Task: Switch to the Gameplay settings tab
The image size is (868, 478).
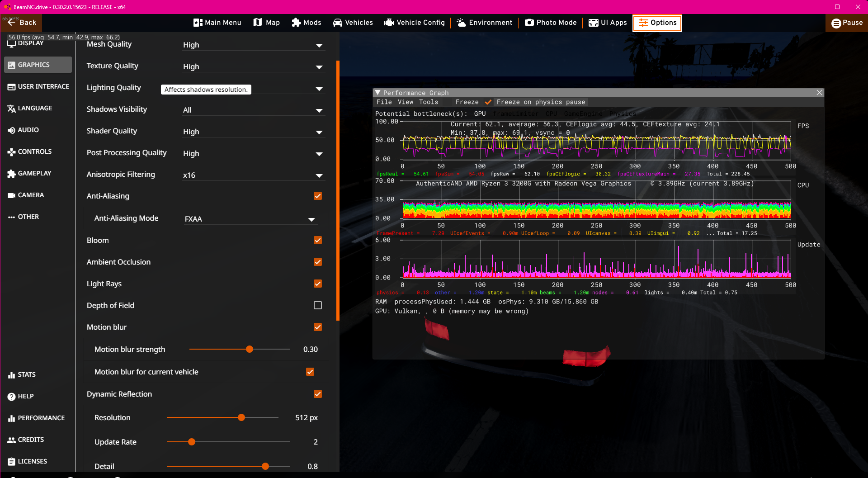Action: click(x=34, y=173)
